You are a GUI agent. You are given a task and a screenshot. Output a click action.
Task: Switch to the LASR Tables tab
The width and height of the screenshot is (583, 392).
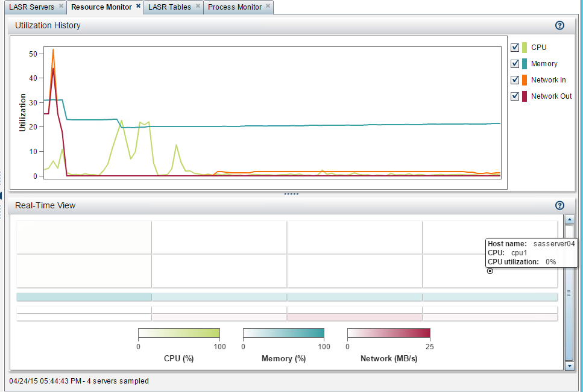point(169,7)
